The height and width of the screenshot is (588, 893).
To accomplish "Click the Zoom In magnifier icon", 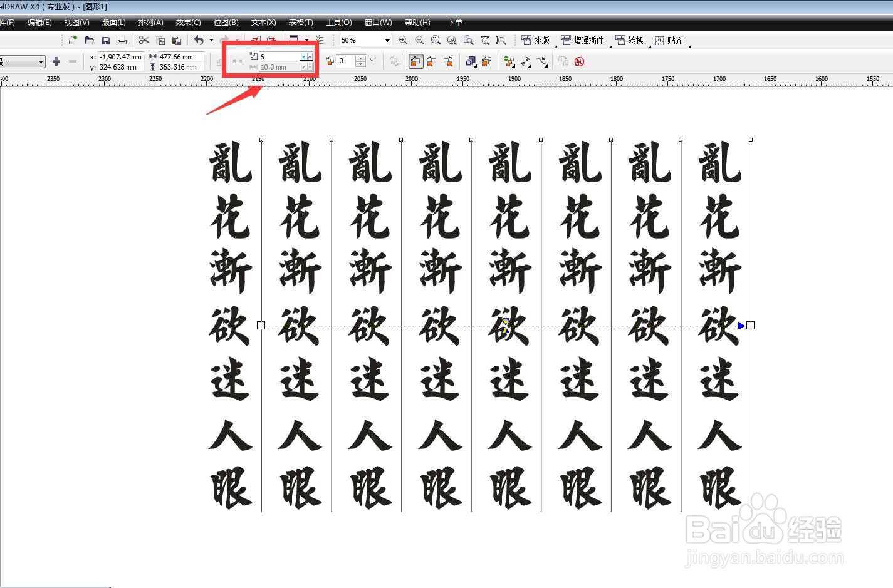I will [403, 40].
